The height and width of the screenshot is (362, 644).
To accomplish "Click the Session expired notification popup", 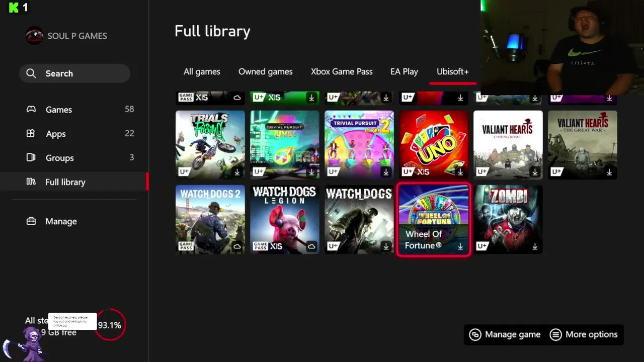I will pyautogui.click(x=72, y=321).
